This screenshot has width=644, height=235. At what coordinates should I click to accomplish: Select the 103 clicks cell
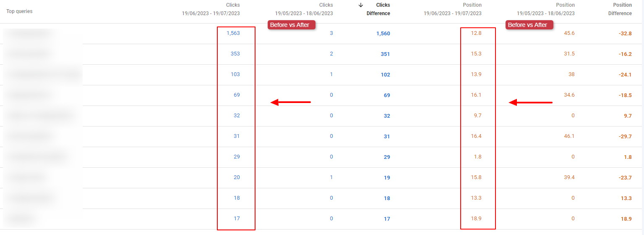235,74
